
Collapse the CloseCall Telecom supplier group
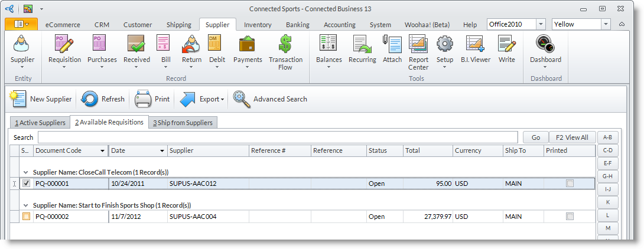click(x=26, y=172)
